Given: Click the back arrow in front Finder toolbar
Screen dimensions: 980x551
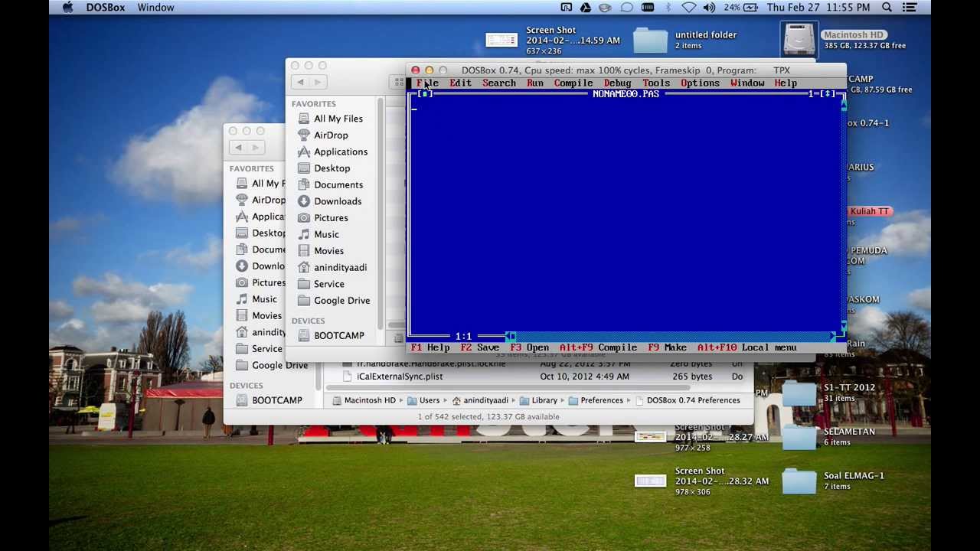Looking at the screenshot, I should (301, 83).
